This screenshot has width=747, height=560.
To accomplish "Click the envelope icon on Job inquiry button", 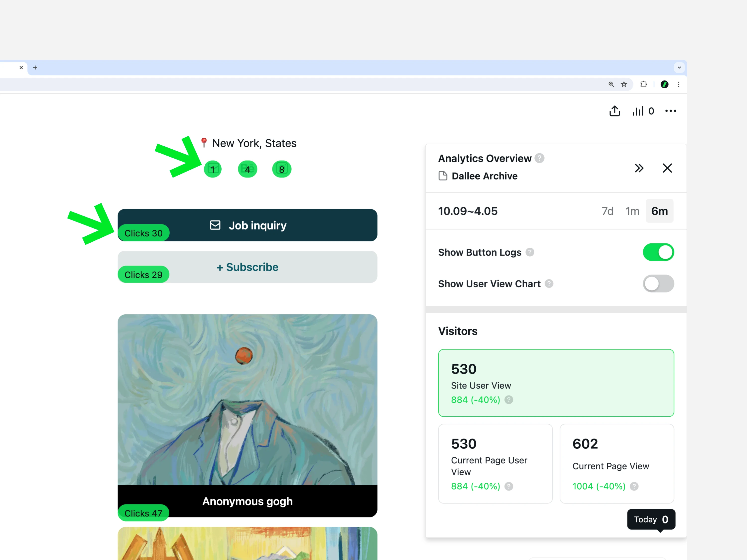I will (x=215, y=225).
